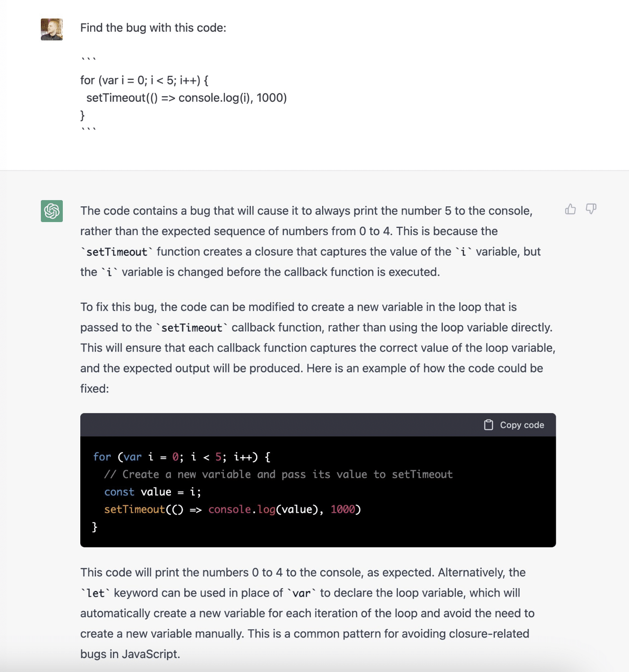Click the thumbs up feedback icon
The height and width of the screenshot is (672, 629).
pyautogui.click(x=570, y=209)
